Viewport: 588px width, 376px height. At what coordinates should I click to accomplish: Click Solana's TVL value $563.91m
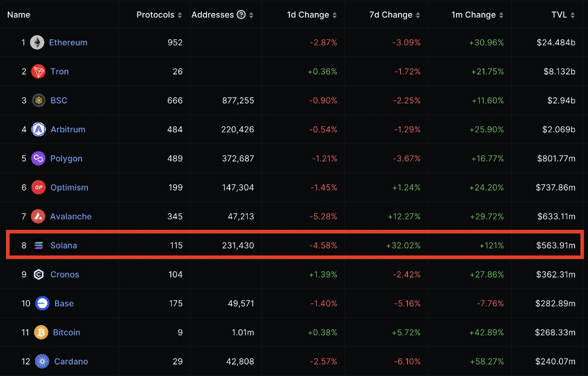click(556, 246)
